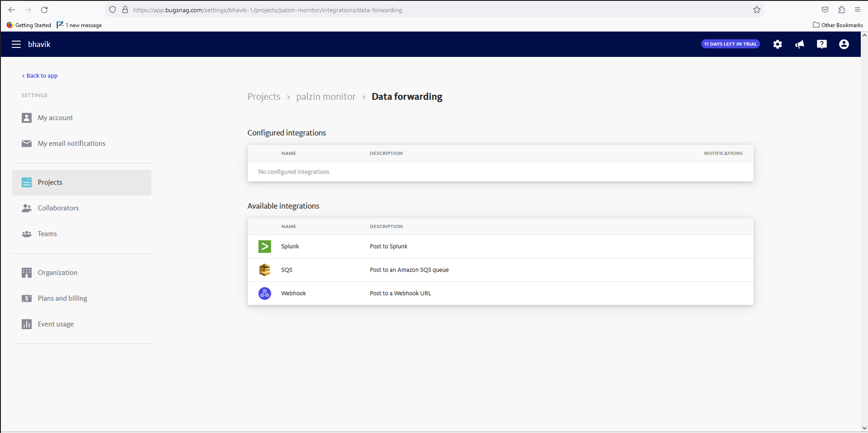Open Teams settings
Image resolution: width=868 pixels, height=433 pixels.
pos(82,234)
